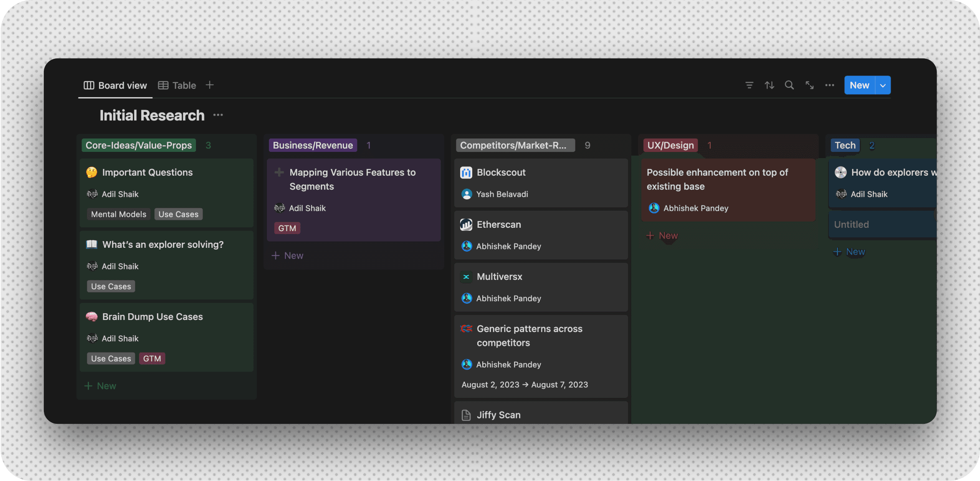Click the Etherscan card icon

(x=466, y=224)
